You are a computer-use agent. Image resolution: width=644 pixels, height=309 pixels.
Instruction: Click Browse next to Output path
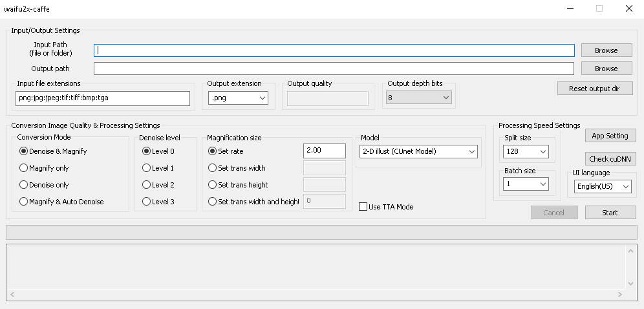pos(606,69)
